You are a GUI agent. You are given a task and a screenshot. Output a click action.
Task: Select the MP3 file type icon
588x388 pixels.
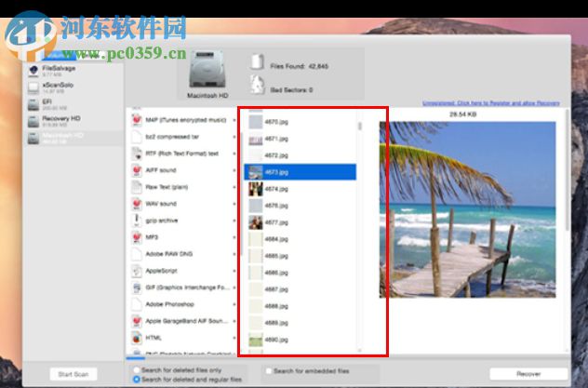point(137,237)
